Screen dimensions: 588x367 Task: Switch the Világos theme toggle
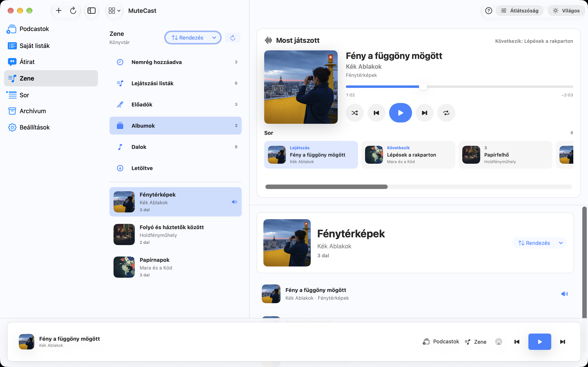(566, 11)
